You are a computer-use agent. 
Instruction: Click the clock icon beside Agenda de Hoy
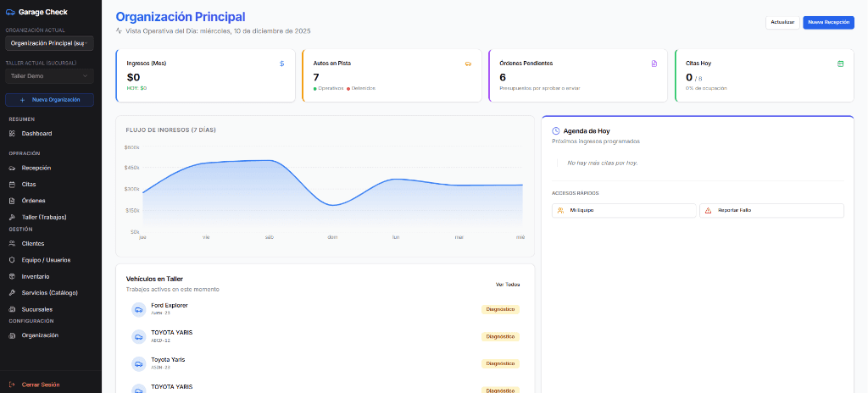coord(556,131)
